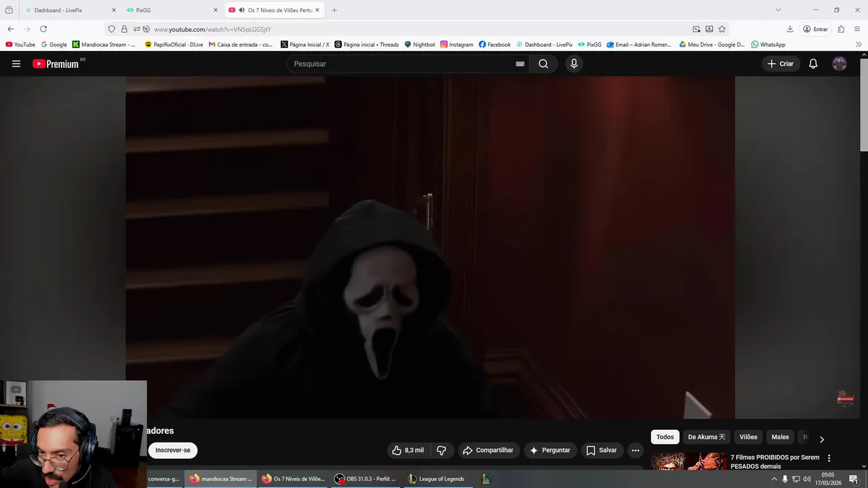Open Windows action center notifications

pos(854,479)
